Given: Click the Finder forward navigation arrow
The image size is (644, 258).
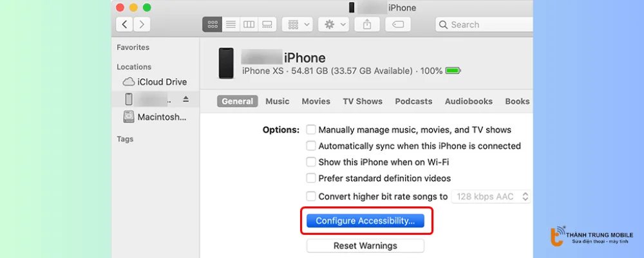Looking at the screenshot, I should [x=142, y=25].
